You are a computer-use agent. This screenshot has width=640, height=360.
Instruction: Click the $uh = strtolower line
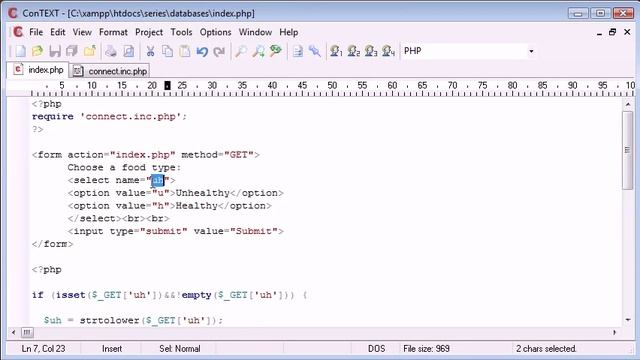[x=133, y=320]
